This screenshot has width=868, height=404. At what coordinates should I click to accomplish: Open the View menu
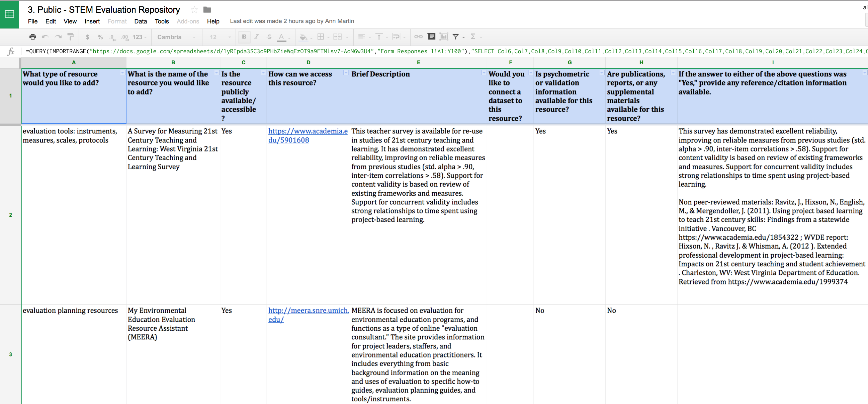point(70,21)
